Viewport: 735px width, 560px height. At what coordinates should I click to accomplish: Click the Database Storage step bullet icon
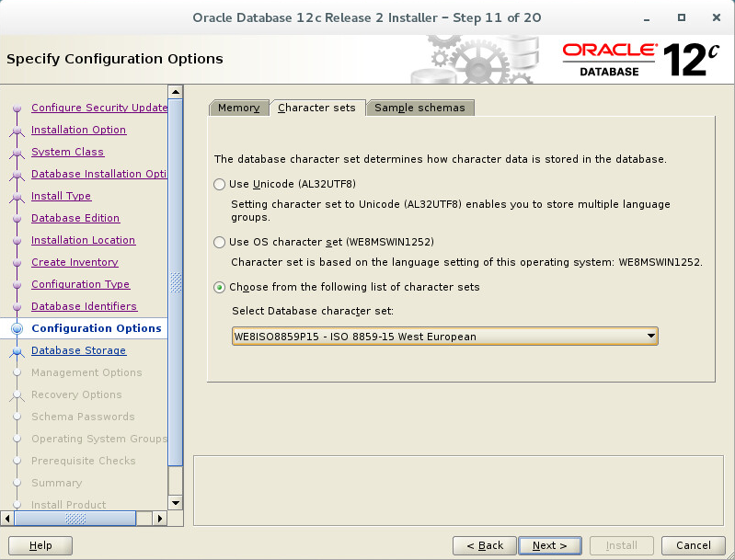point(17,350)
